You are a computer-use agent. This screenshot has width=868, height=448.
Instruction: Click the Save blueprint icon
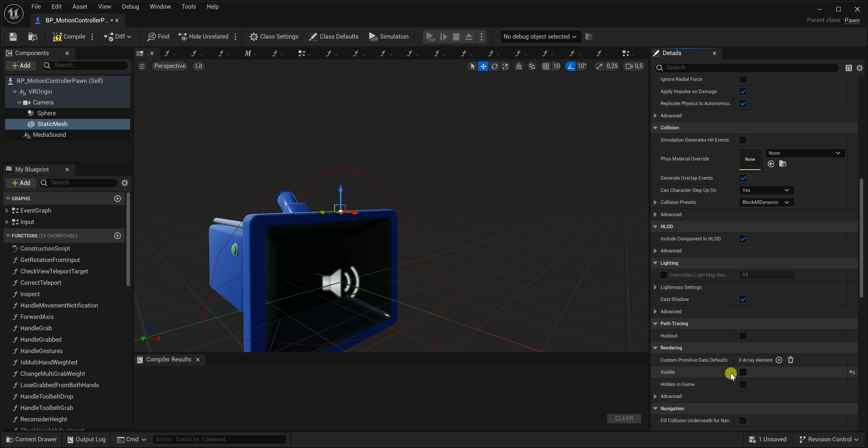coord(13,37)
